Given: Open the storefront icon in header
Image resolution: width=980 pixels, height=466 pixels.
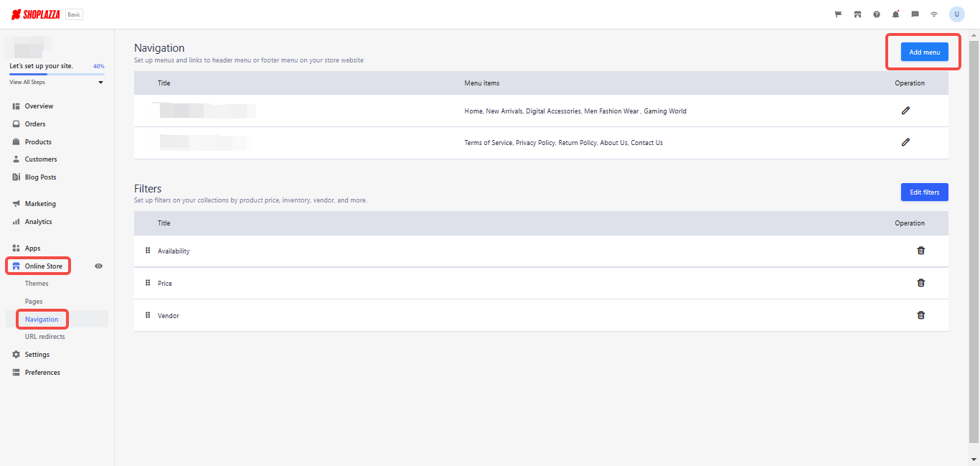Looking at the screenshot, I should [x=857, y=14].
